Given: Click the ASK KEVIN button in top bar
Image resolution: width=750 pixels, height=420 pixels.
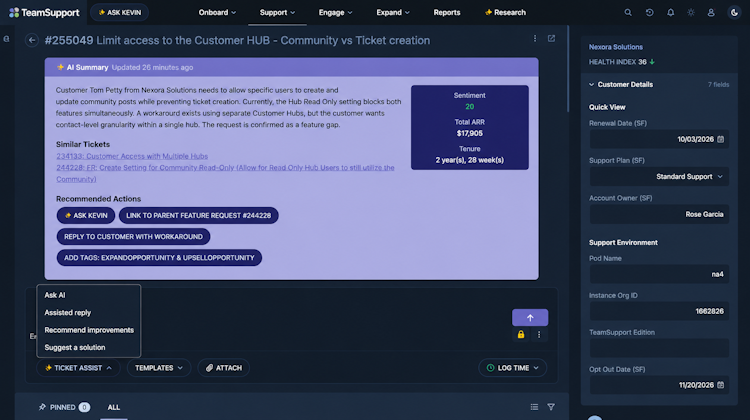Looking at the screenshot, I should pyautogui.click(x=120, y=12).
